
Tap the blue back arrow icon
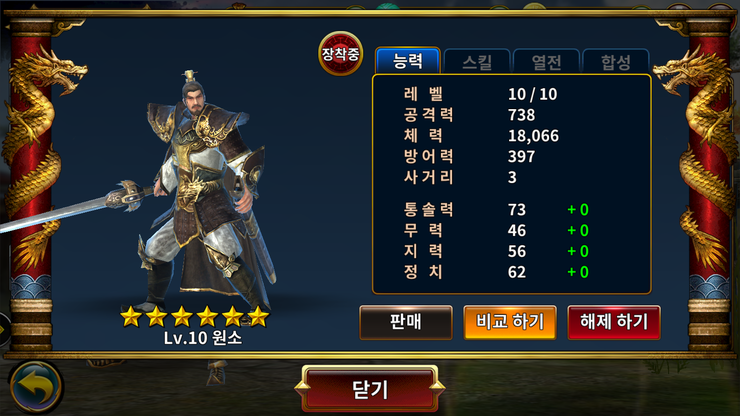(x=35, y=388)
